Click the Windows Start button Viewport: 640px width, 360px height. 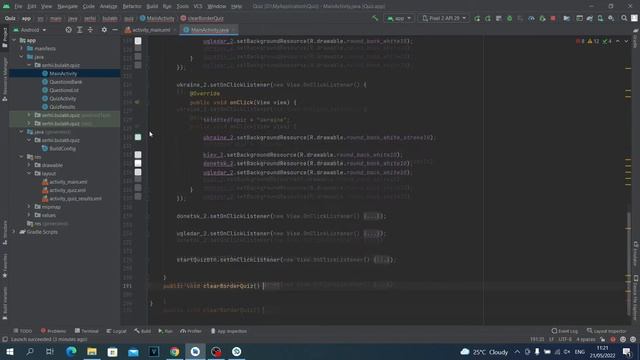point(9,351)
